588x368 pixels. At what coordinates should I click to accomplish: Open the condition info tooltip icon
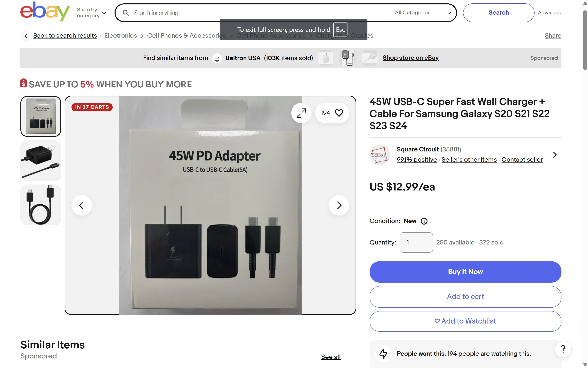click(x=424, y=221)
